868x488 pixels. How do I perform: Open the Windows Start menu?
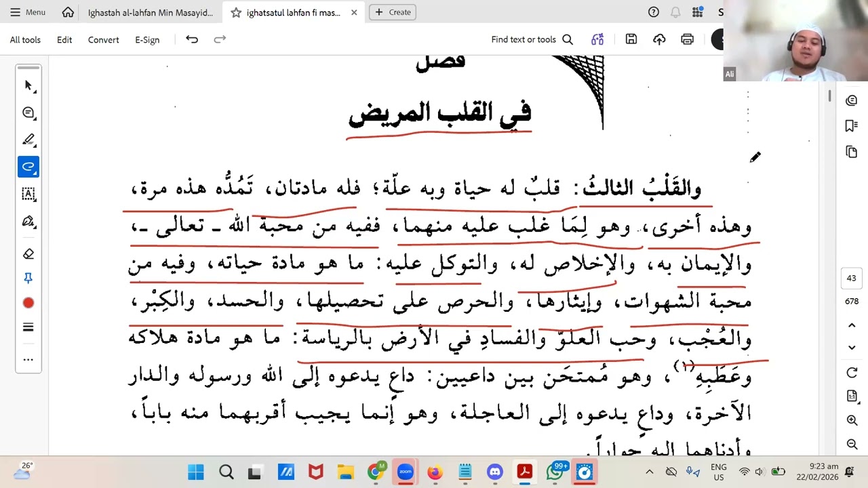(x=195, y=472)
